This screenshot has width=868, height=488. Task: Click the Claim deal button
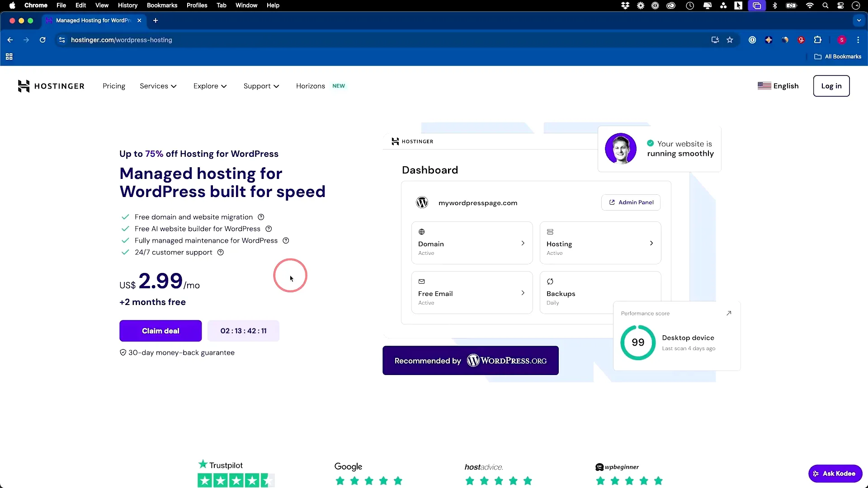(160, 331)
